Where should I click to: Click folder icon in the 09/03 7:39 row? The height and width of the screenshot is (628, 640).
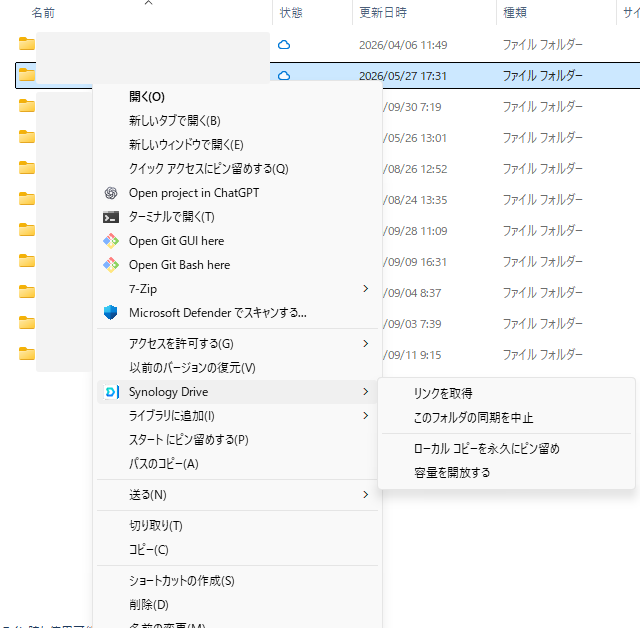pyautogui.click(x=27, y=323)
